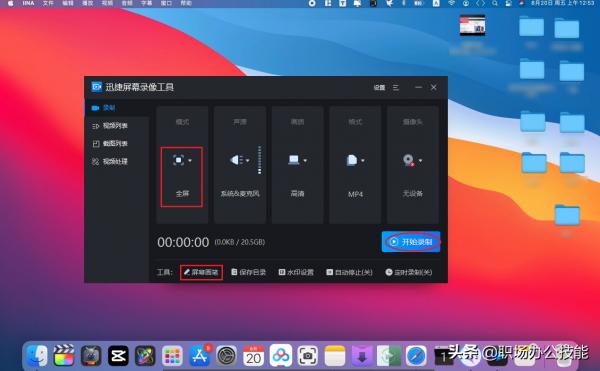
Task: Open Baidu Netdisk cloud icon in Dock
Action: 280,356
